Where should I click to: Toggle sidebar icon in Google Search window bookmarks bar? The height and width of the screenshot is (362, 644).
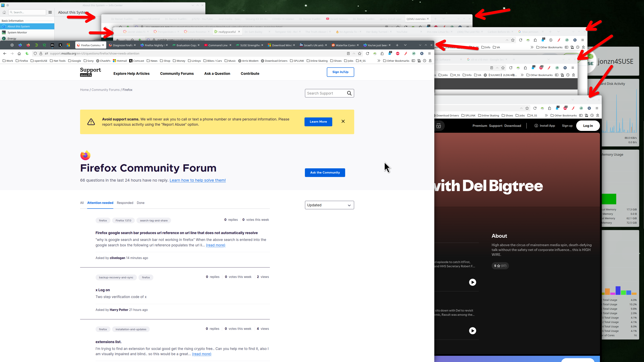[556, 75]
